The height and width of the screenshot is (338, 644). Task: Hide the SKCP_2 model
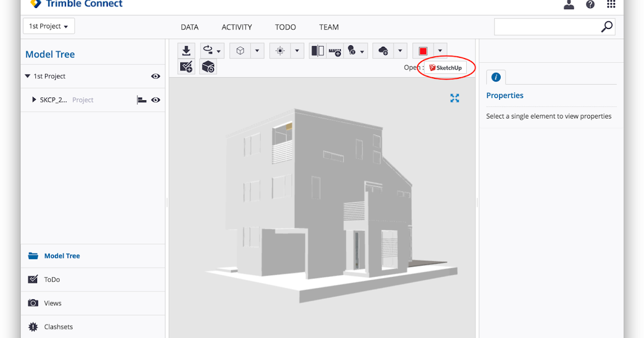(x=155, y=100)
